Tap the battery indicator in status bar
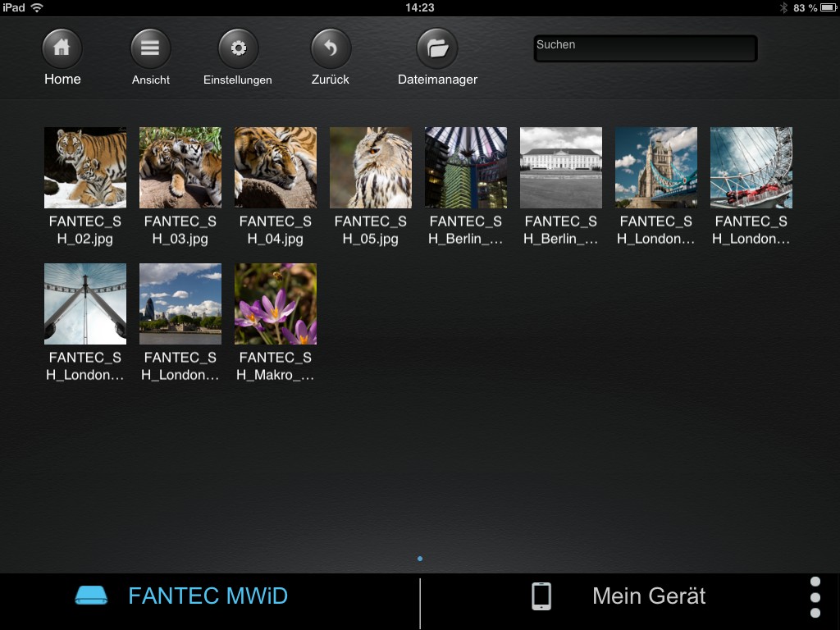Image resolution: width=840 pixels, height=630 pixels. coord(829,7)
